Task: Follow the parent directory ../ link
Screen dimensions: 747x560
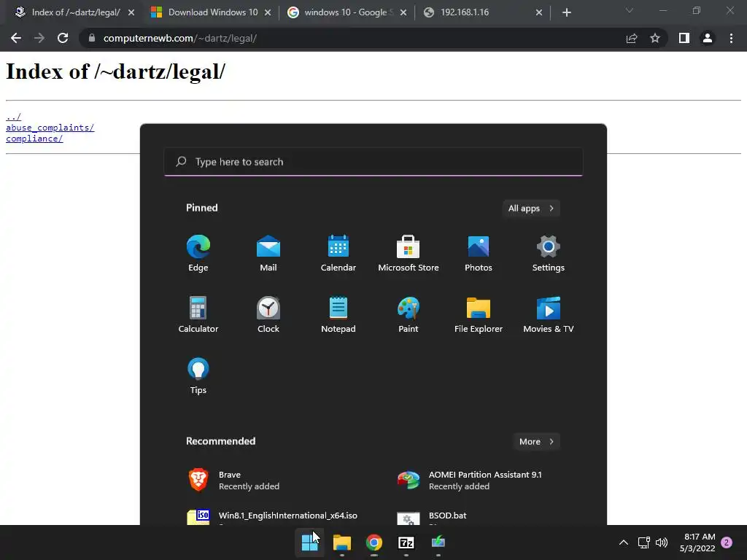Action: [x=13, y=117]
